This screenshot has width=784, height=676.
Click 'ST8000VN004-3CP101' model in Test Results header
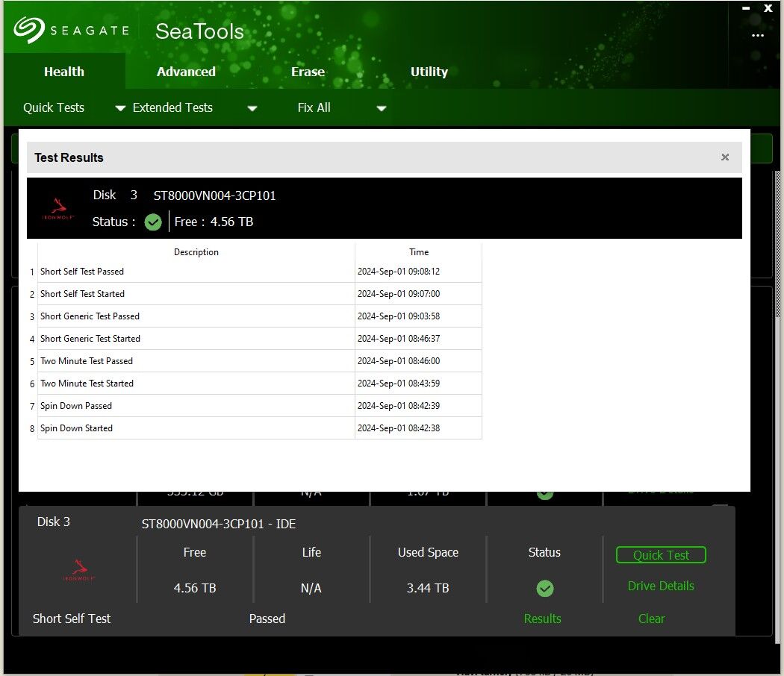tap(214, 195)
